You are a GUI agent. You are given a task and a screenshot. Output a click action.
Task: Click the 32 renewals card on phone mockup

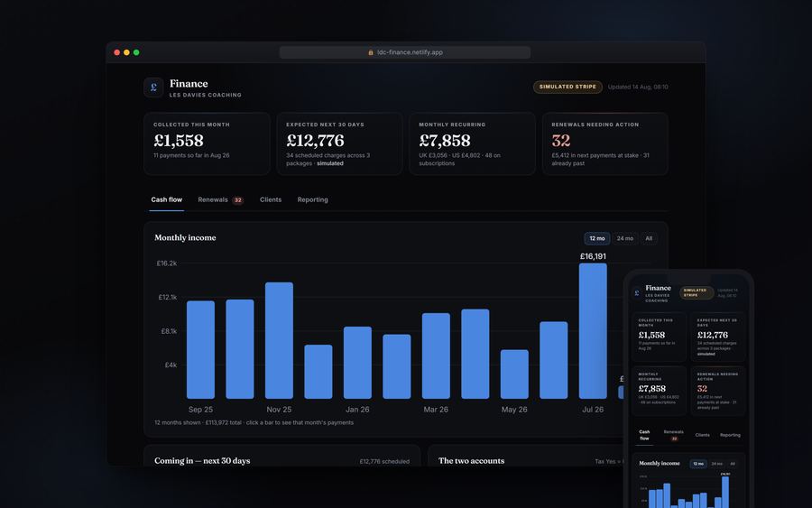pos(718,391)
